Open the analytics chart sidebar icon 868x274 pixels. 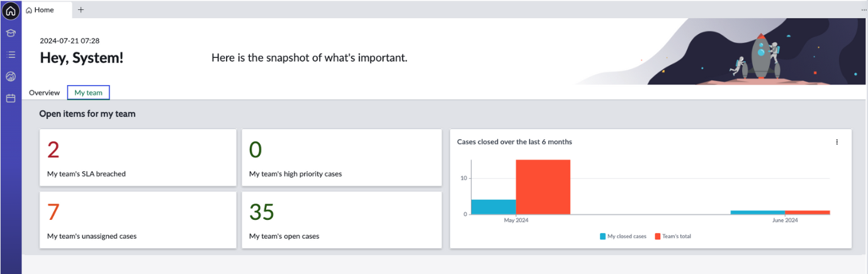11,77
